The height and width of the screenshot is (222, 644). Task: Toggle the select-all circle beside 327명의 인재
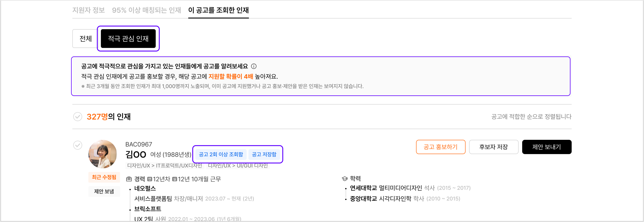point(78,117)
